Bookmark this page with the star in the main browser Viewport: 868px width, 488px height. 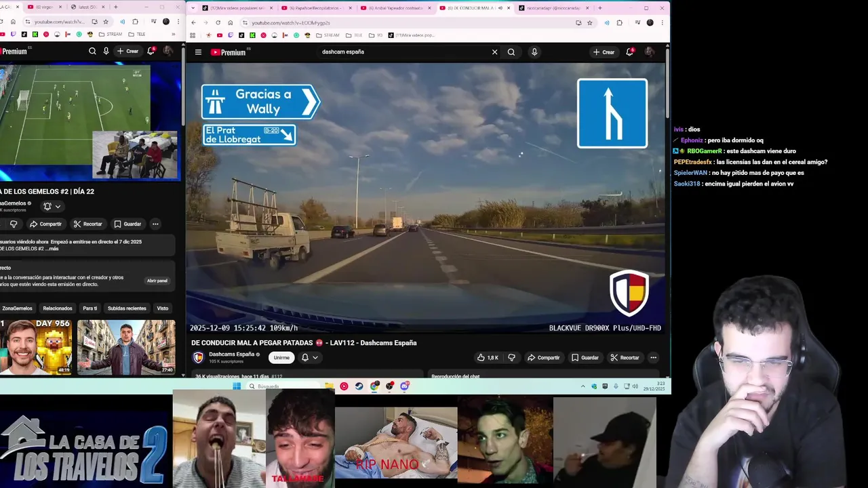pos(589,22)
